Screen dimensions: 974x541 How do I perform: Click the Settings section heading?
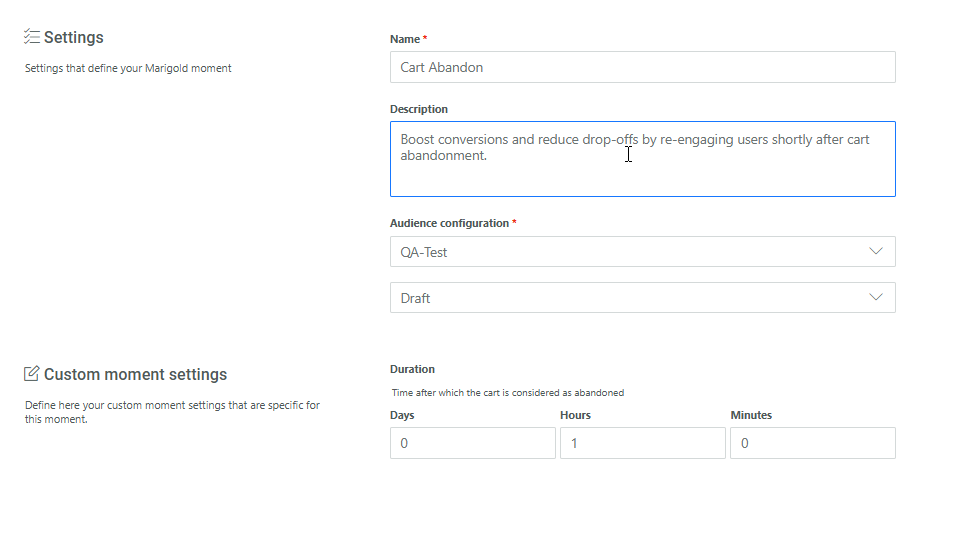(74, 37)
